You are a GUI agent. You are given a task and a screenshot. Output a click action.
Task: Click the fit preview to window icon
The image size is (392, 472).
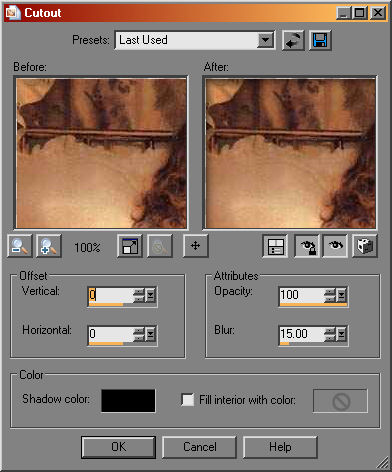130,246
